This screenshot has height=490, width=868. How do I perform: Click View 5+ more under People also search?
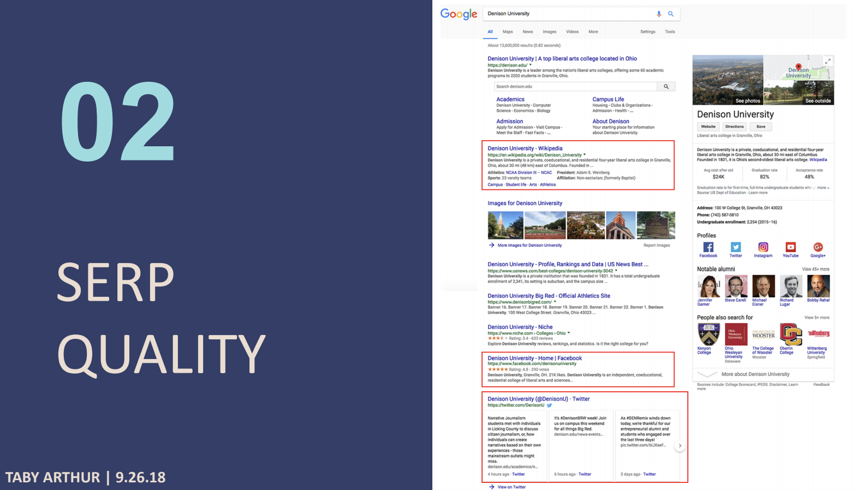[x=817, y=318]
